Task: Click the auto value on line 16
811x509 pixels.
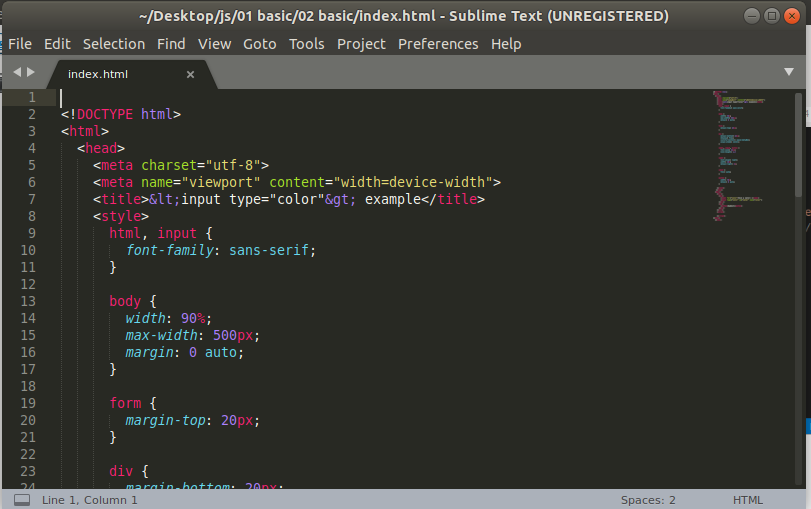Action: click(221, 352)
